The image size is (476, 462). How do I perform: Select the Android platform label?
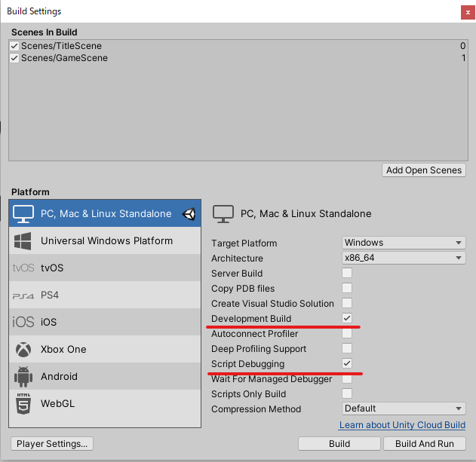point(59,376)
